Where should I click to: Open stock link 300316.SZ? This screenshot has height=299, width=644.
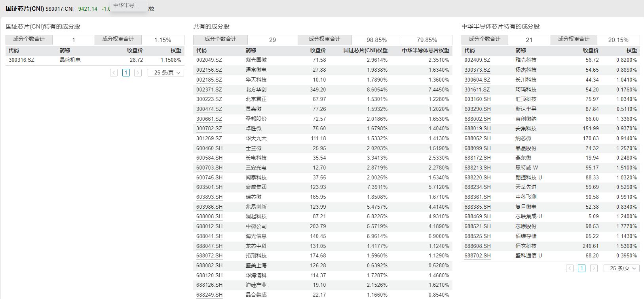click(x=21, y=60)
